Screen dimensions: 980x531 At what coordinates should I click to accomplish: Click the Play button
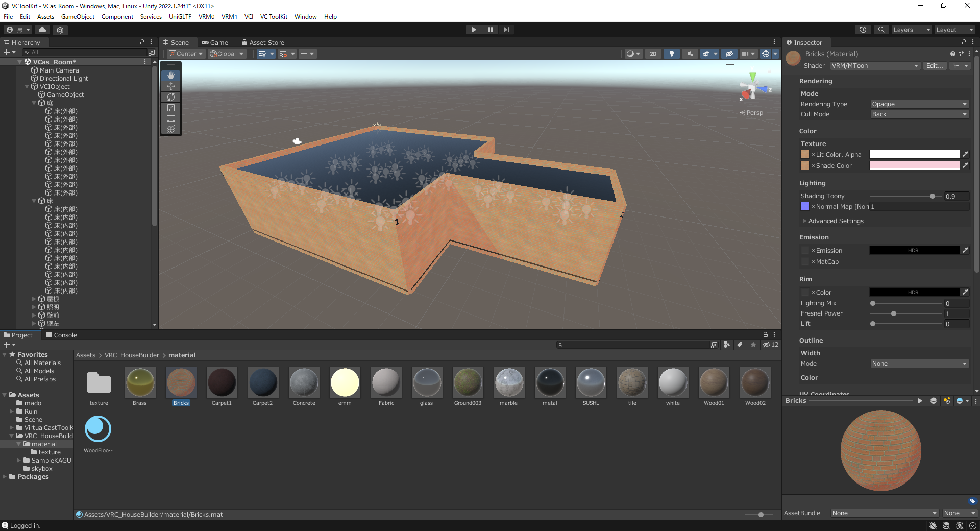[474, 30]
